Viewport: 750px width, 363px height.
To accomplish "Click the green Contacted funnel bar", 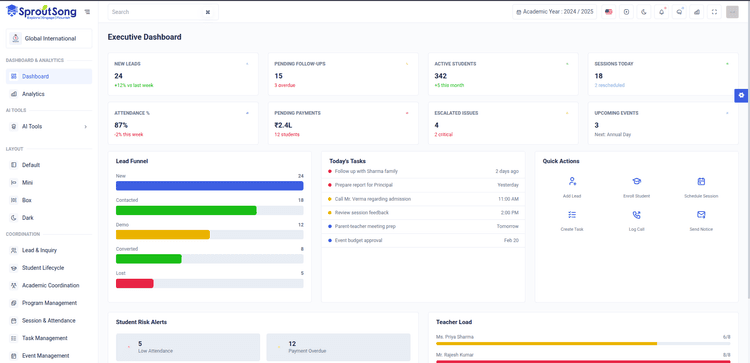I will pyautogui.click(x=186, y=210).
